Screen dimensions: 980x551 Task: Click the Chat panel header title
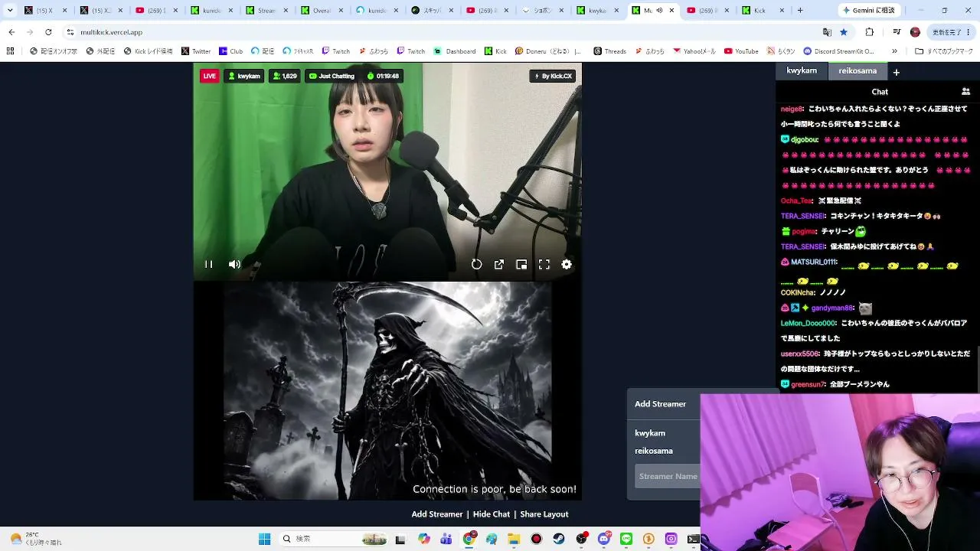[x=880, y=91]
